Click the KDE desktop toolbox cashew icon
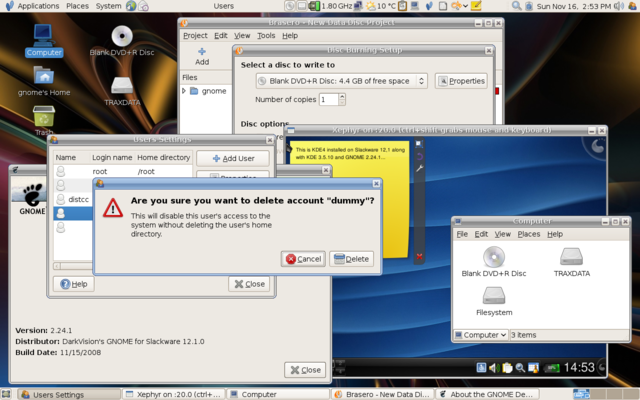Screen dimensions: 640x400 pyautogui.click(x=597, y=146)
